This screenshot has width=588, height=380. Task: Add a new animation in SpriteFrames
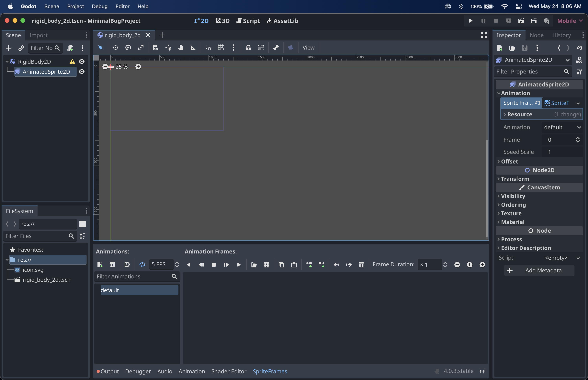point(100,264)
